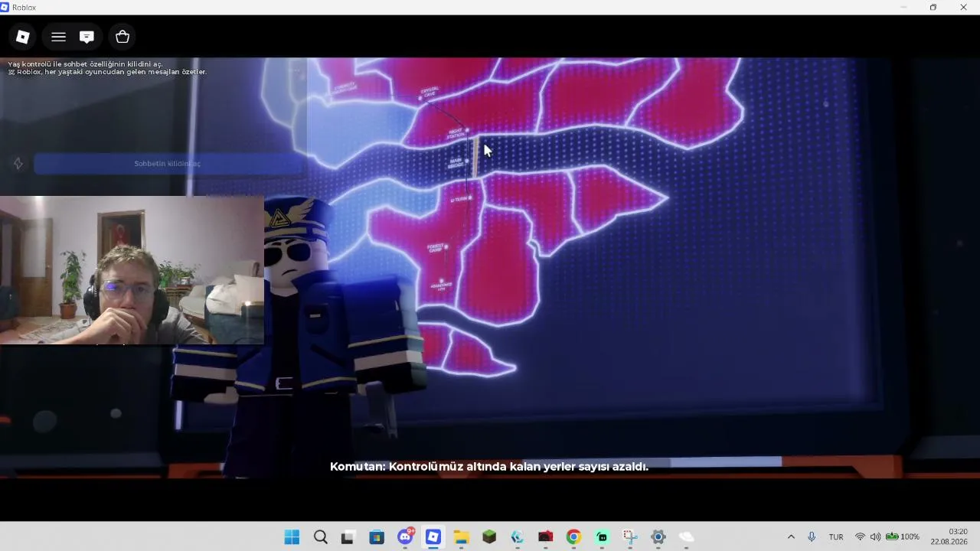Click the battery 100% indicator
Image resolution: width=980 pixels, height=551 pixels.
point(902,537)
